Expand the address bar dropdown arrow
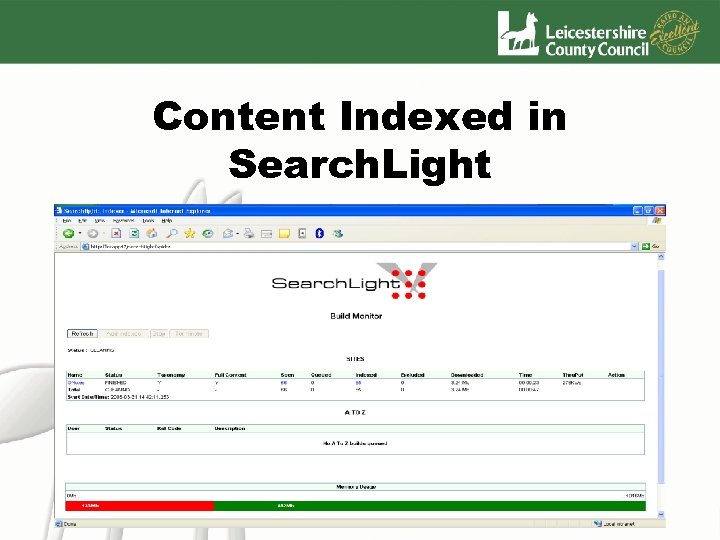 click(x=634, y=247)
